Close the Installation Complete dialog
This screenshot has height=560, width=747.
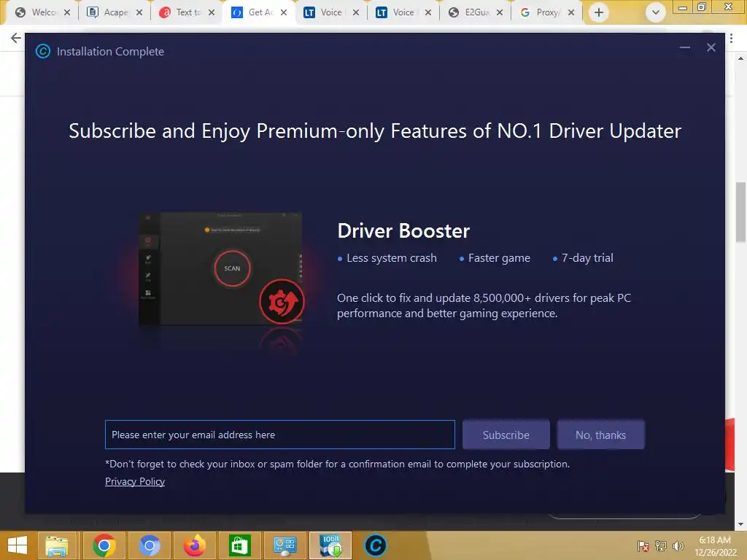[x=711, y=47]
